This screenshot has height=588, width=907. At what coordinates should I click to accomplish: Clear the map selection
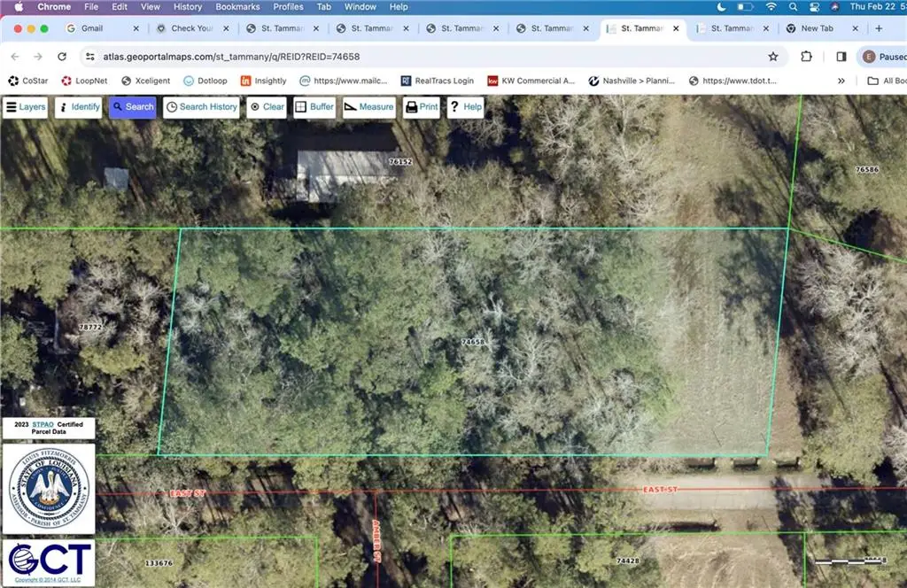pos(266,107)
